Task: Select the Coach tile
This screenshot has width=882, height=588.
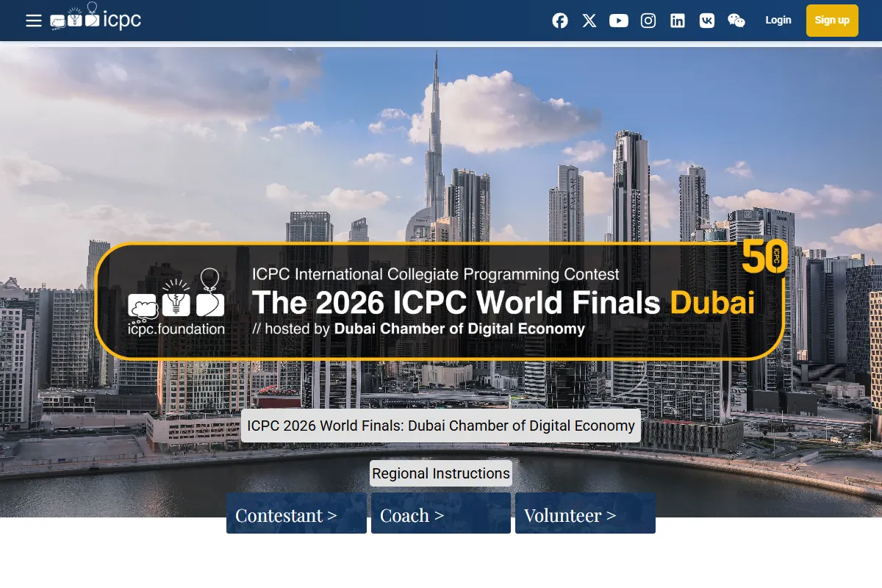Action: point(441,513)
